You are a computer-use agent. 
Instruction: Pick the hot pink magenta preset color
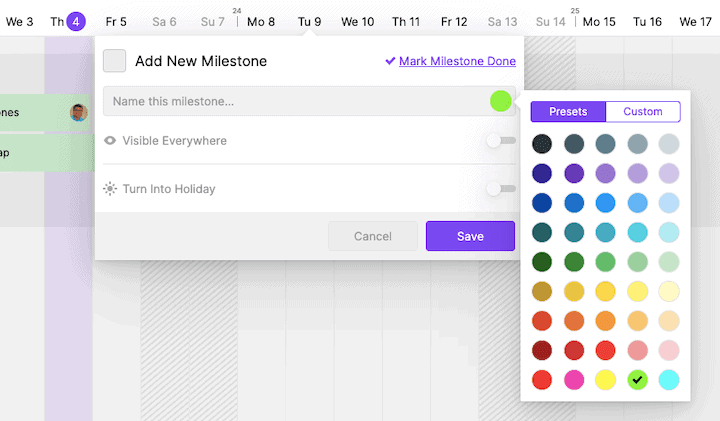coord(574,380)
